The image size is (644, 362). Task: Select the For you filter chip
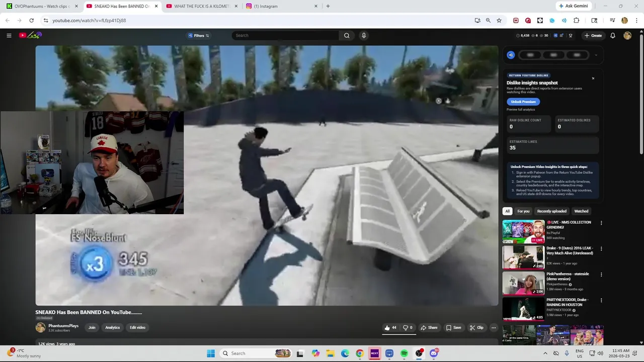pyautogui.click(x=523, y=211)
